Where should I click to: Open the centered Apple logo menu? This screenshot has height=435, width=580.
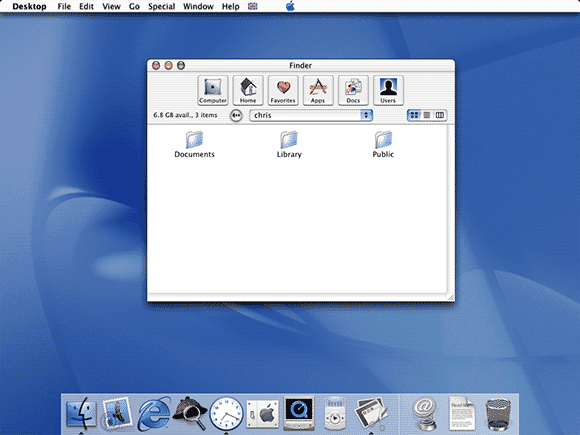coord(290,6)
